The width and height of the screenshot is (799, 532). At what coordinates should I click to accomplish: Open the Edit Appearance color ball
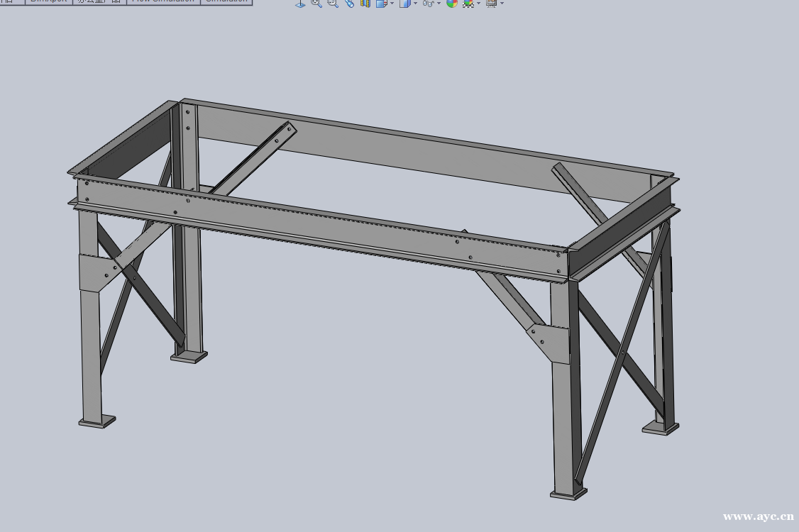click(x=451, y=4)
